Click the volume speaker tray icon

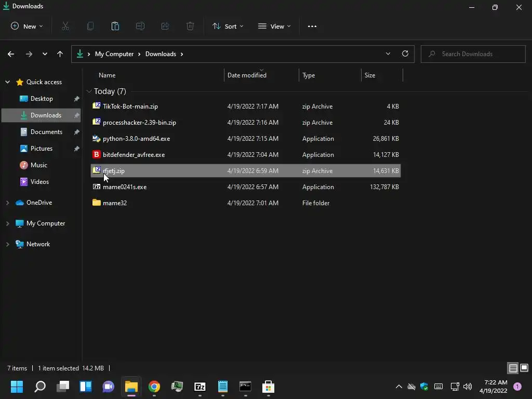click(x=468, y=387)
